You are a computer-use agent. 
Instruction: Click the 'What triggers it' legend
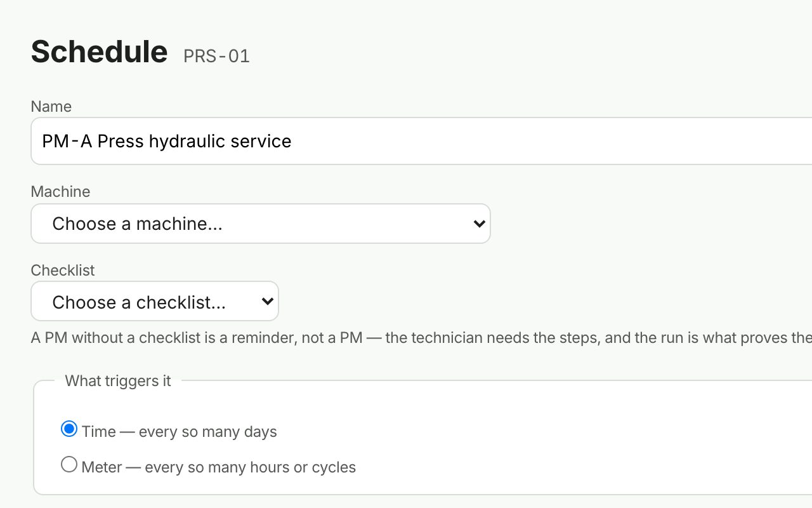coord(118,381)
